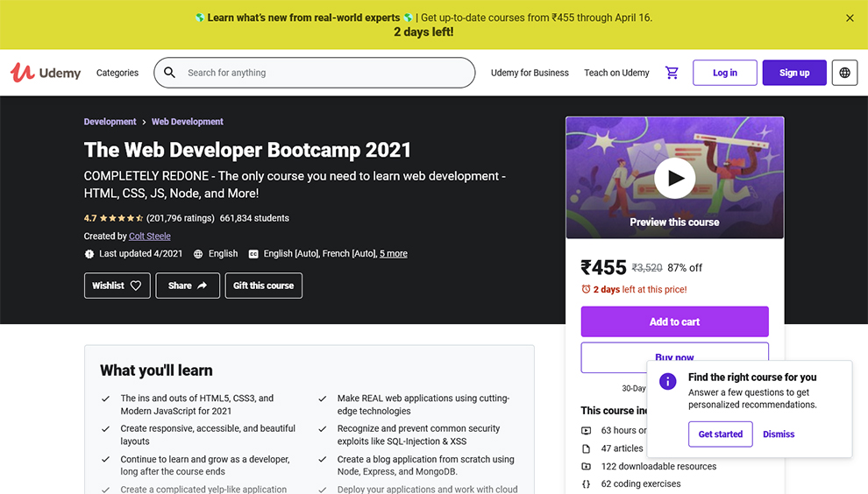Image resolution: width=868 pixels, height=494 pixels.
Task: Click Add to cart
Action: 674,321
